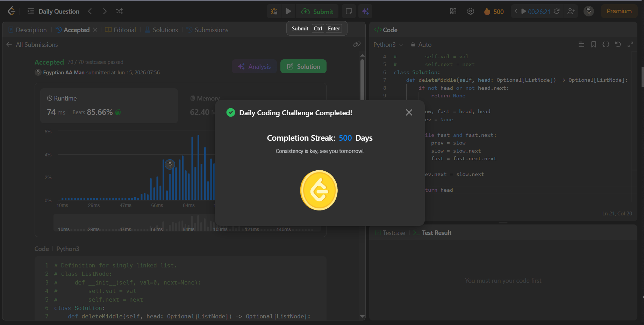Switch to the Submissions tab

(207, 30)
